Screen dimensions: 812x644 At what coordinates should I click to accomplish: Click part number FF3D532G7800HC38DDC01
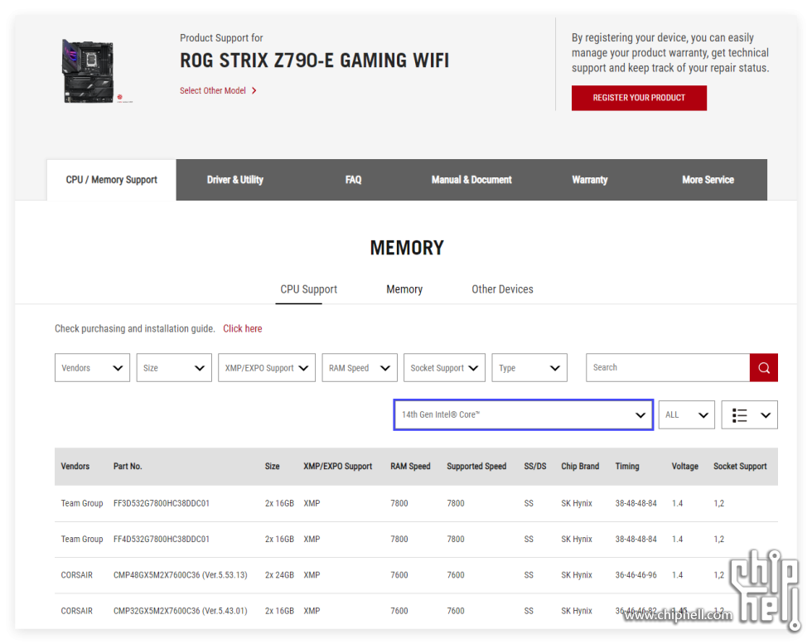click(x=162, y=503)
